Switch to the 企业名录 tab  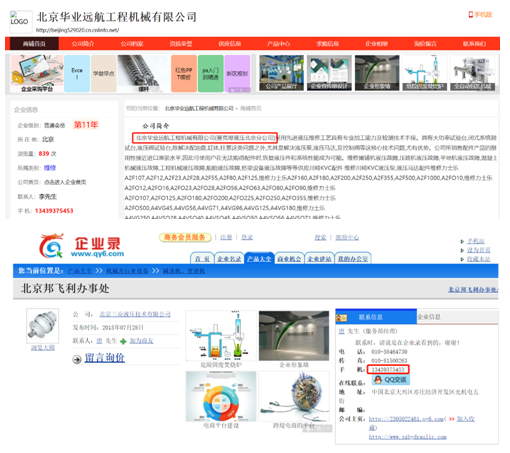tap(229, 259)
